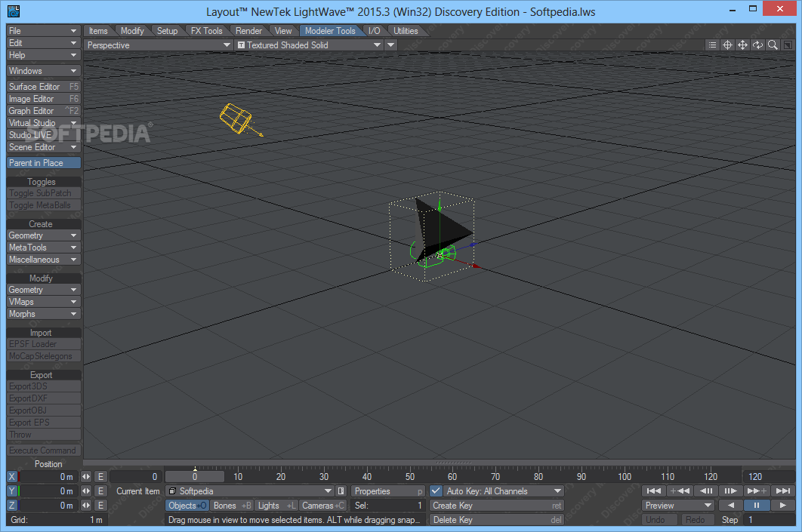This screenshot has width=802, height=532.
Task: Switch selection mode to Cameras
Action: point(322,505)
